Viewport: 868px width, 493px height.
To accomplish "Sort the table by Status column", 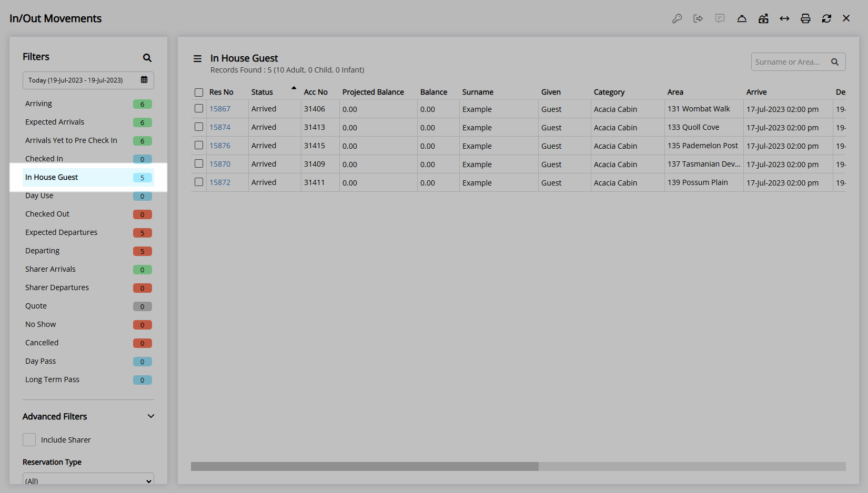I will [262, 92].
